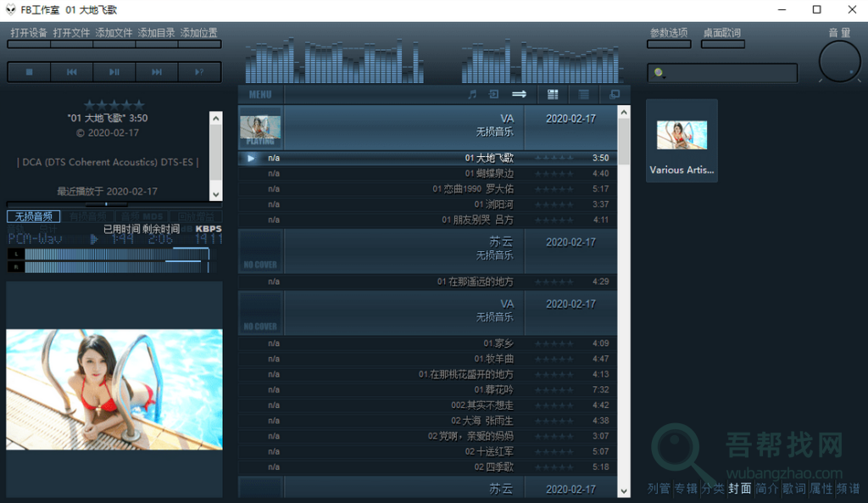Toggle the 回放增益 replay gain button

[x=197, y=216]
